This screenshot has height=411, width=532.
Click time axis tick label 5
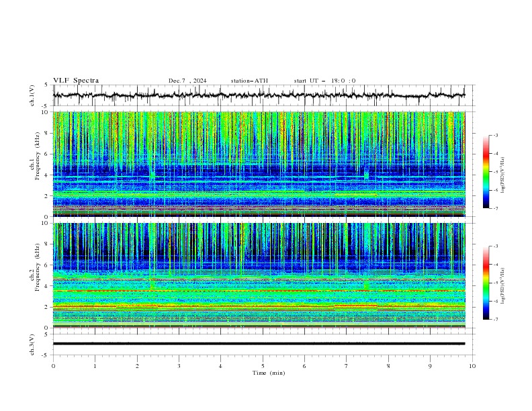tap(263, 366)
